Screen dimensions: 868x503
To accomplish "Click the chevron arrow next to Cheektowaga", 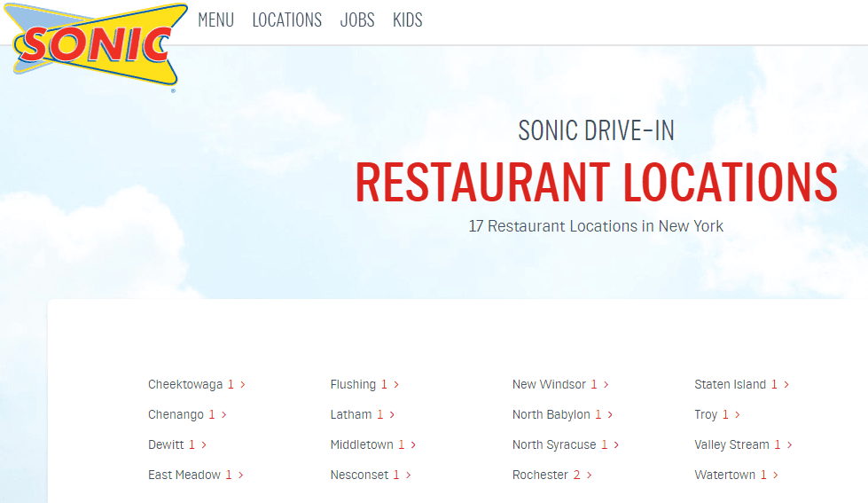I will pos(242,384).
